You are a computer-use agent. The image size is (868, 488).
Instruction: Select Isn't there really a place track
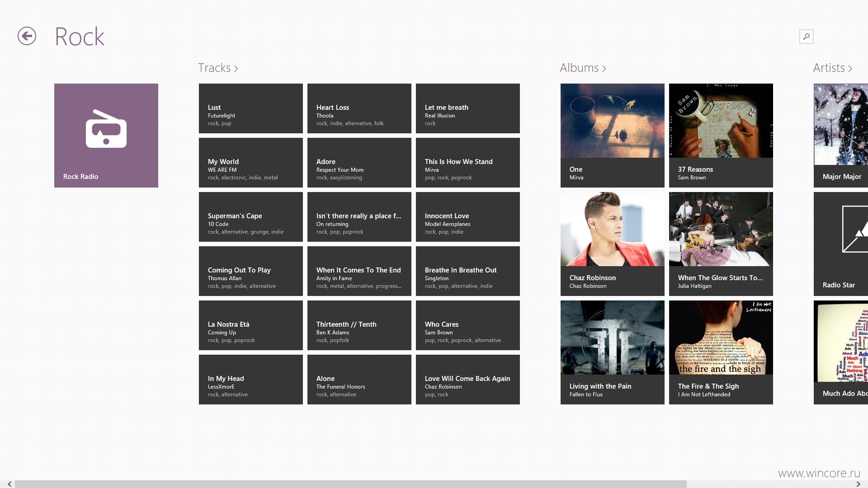click(359, 217)
